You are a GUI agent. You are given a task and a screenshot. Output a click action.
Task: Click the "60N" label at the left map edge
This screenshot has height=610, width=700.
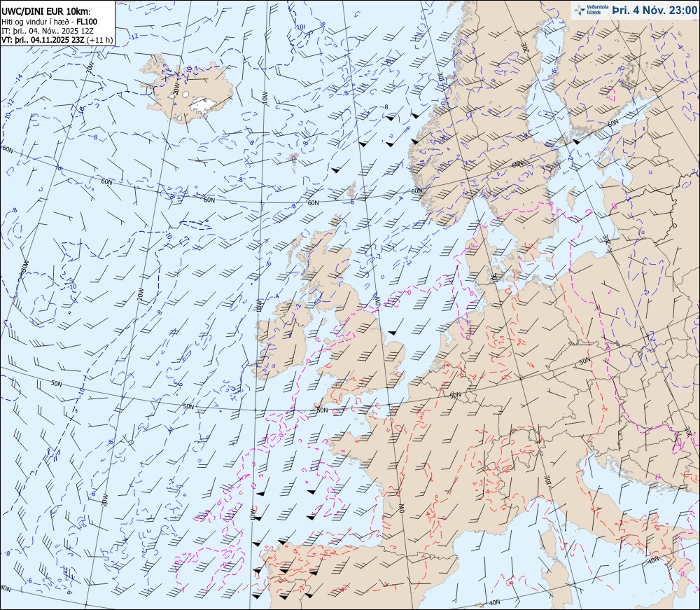coord(7,148)
